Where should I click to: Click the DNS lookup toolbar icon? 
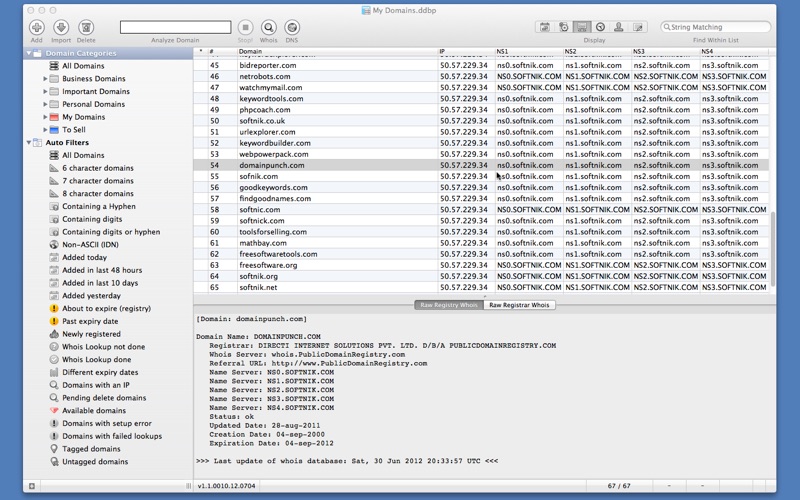292,28
